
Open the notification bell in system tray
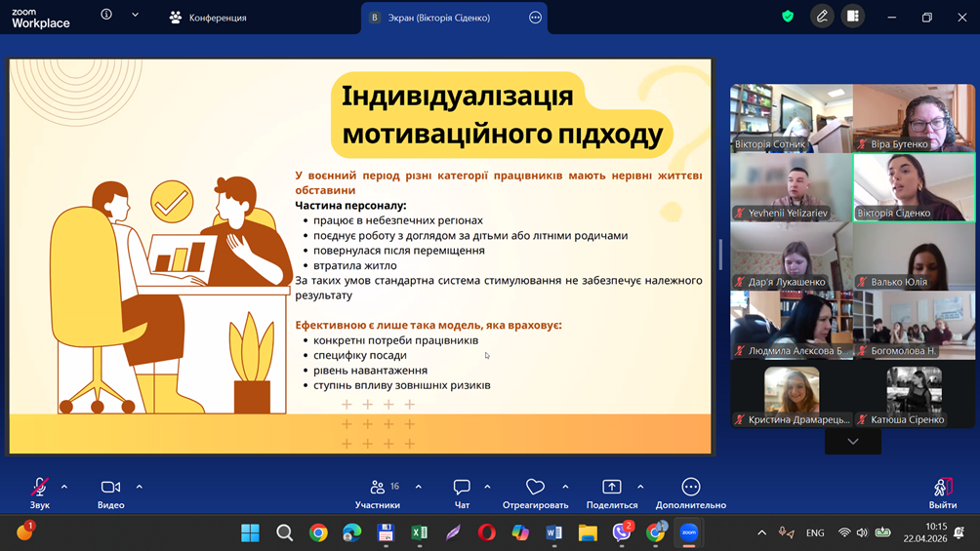[960, 532]
